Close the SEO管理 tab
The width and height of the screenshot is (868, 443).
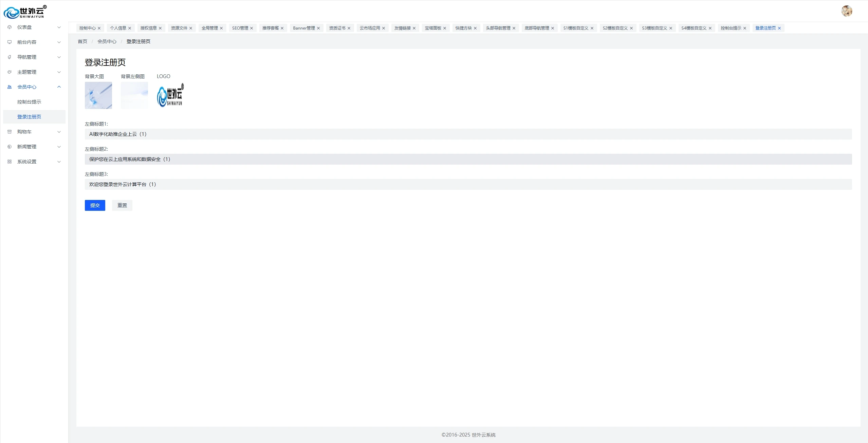pos(252,28)
